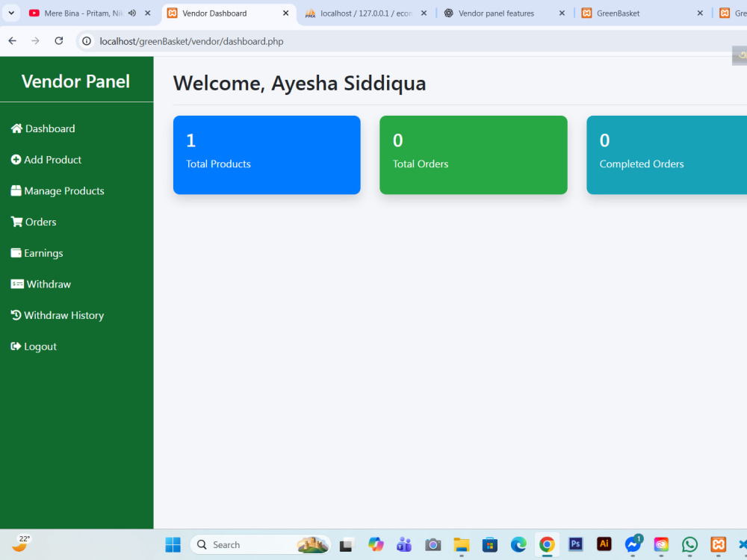
Task: Open Task View from taskbar
Action: (x=347, y=544)
